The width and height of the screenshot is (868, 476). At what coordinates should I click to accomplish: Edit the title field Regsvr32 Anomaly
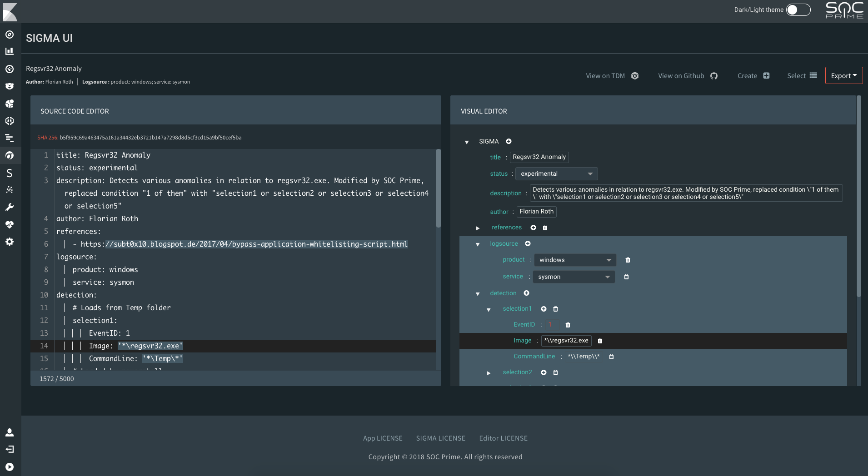(539, 157)
